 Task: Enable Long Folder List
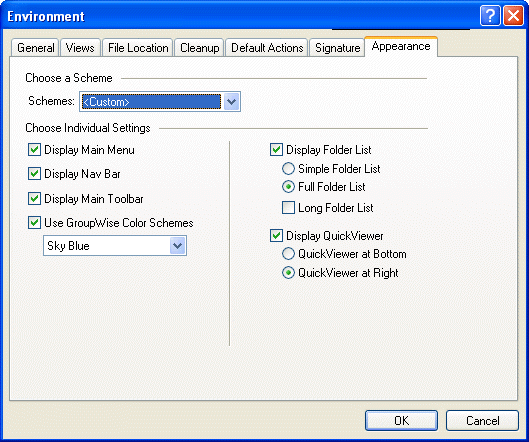pyautogui.click(x=288, y=208)
